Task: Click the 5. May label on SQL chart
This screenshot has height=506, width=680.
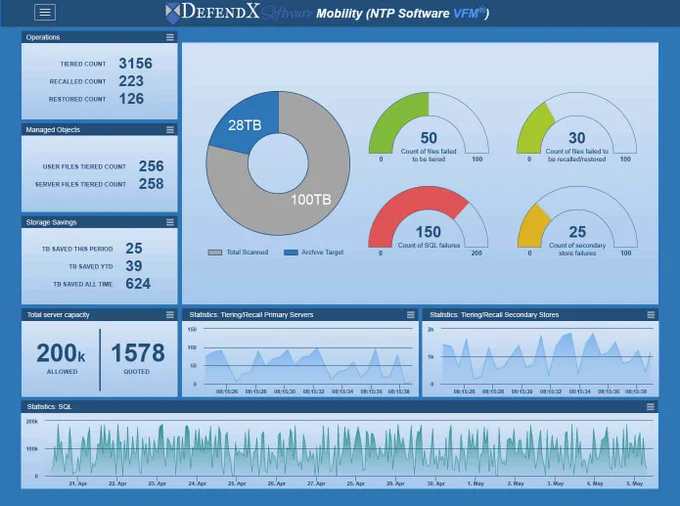Action: (x=634, y=483)
